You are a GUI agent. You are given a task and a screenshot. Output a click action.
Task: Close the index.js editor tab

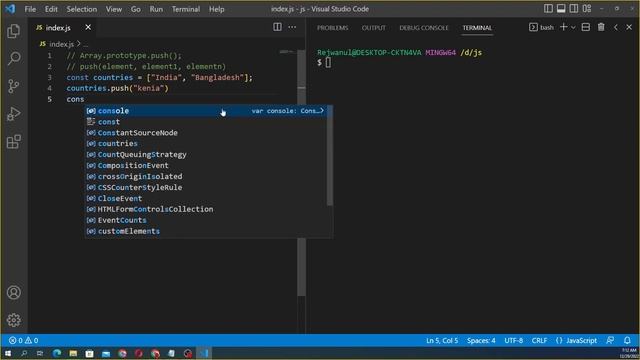pos(88,27)
